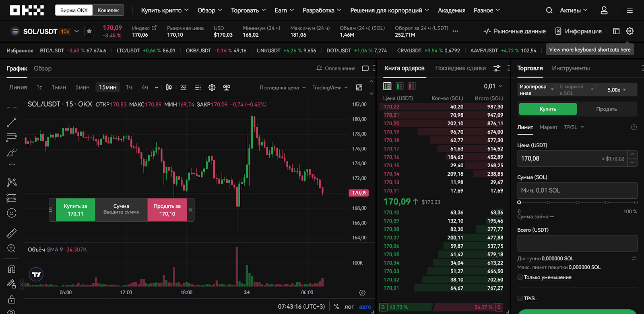Toggle лог logarithmic scale
Viewport: 644px width, 314px height.
tap(349, 307)
